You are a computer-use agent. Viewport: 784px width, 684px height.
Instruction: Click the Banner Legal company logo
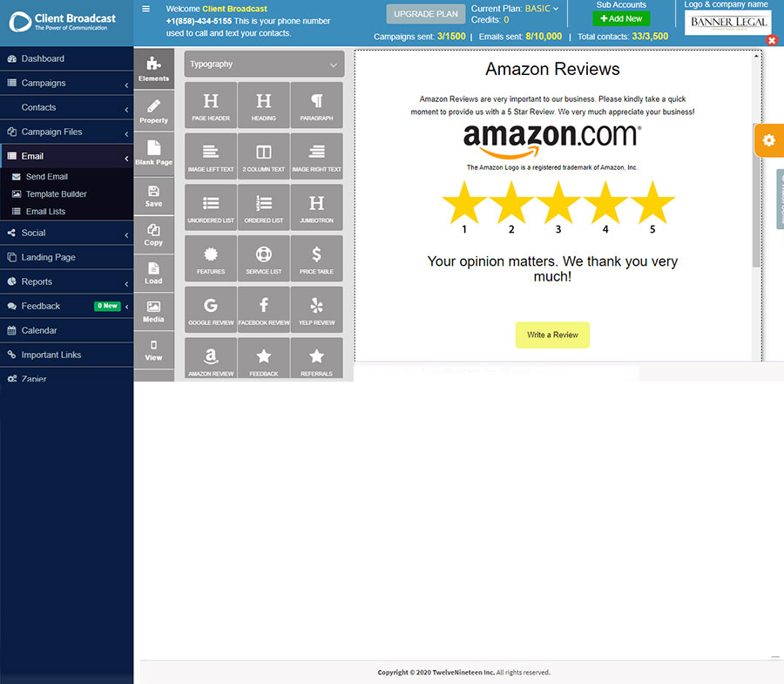coord(728,23)
